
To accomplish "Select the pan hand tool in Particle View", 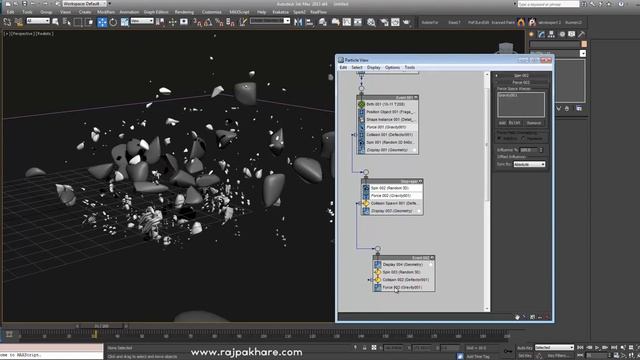I will click(517, 317).
